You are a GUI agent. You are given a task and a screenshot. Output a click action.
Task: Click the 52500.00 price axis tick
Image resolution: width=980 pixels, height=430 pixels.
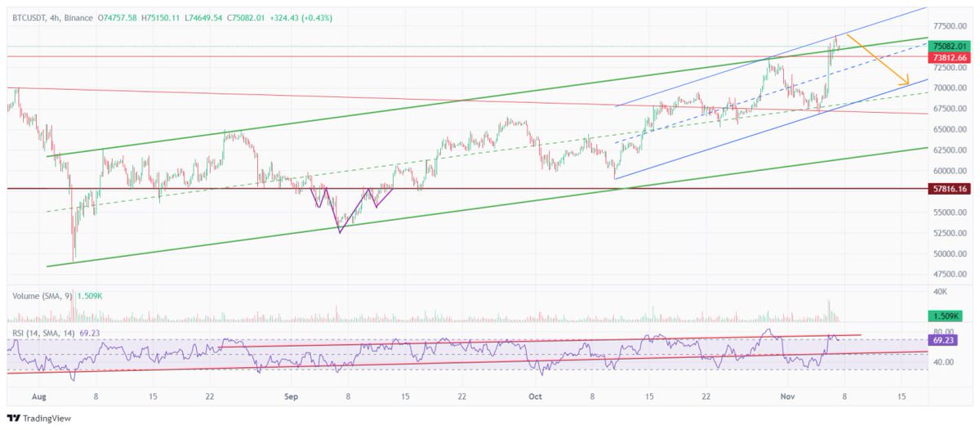coord(951,233)
